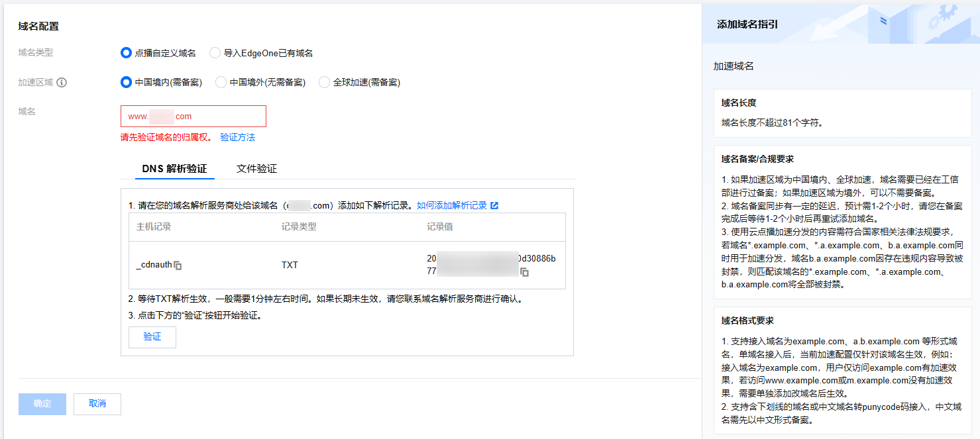The image size is (980, 439).
Task: Click the info icon beside 加速区域
Action: [x=62, y=83]
